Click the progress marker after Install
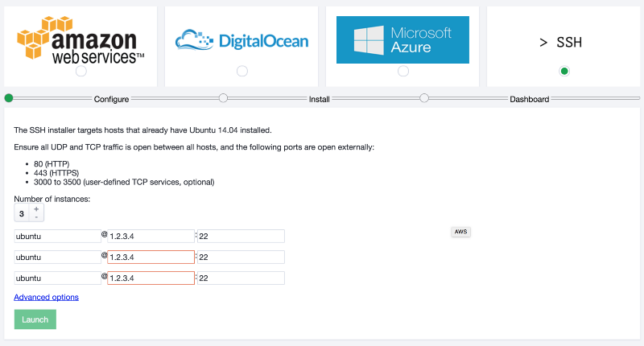The height and width of the screenshot is (346, 644). pyautogui.click(x=424, y=98)
